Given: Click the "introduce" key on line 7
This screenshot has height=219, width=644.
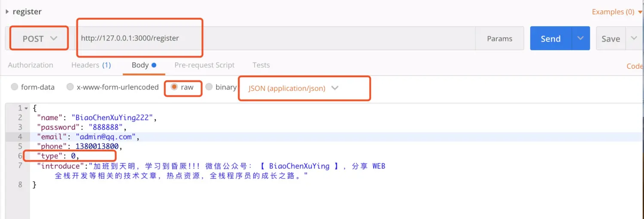Looking at the screenshot, I should tap(61, 166).
